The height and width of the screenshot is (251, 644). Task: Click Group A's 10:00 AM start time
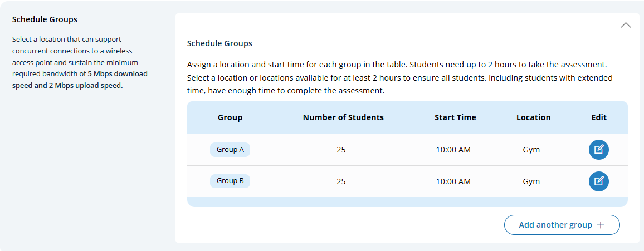pyautogui.click(x=453, y=150)
